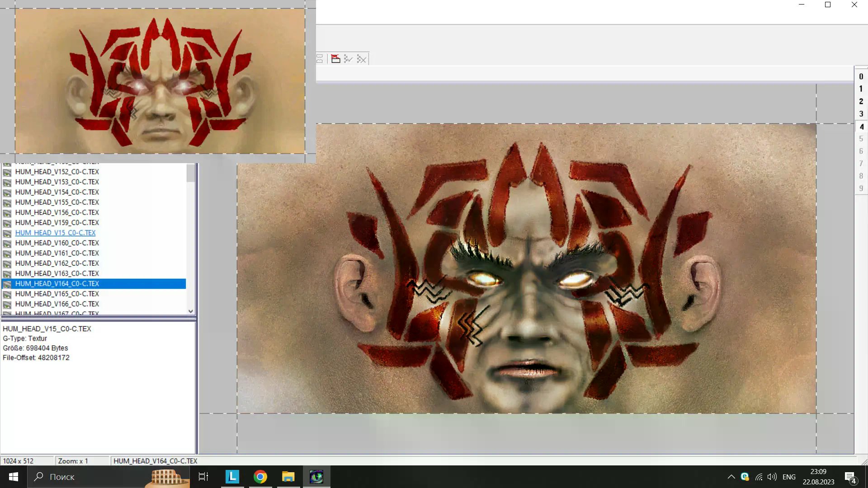Click the Task View taskbar icon
This screenshot has height=488, width=868.
pyautogui.click(x=203, y=477)
